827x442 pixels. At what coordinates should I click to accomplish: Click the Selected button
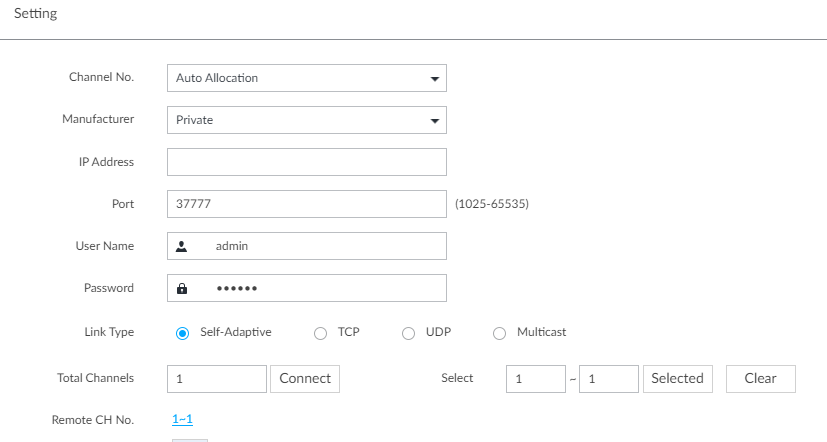(x=678, y=379)
